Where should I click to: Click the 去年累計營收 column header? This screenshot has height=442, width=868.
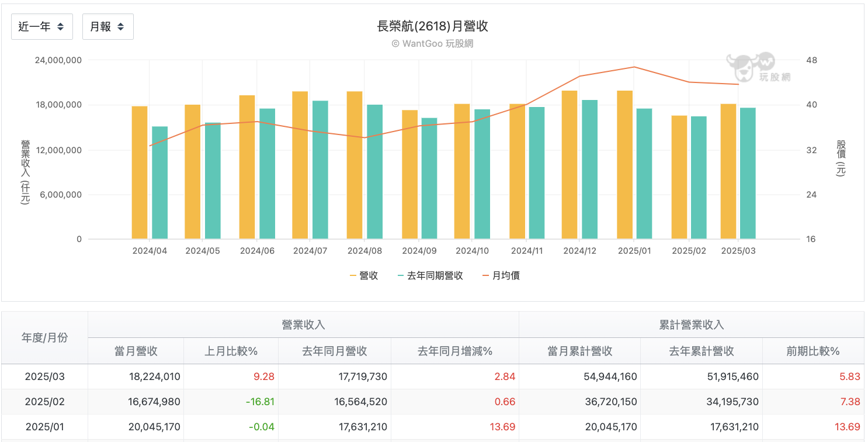[x=702, y=351]
